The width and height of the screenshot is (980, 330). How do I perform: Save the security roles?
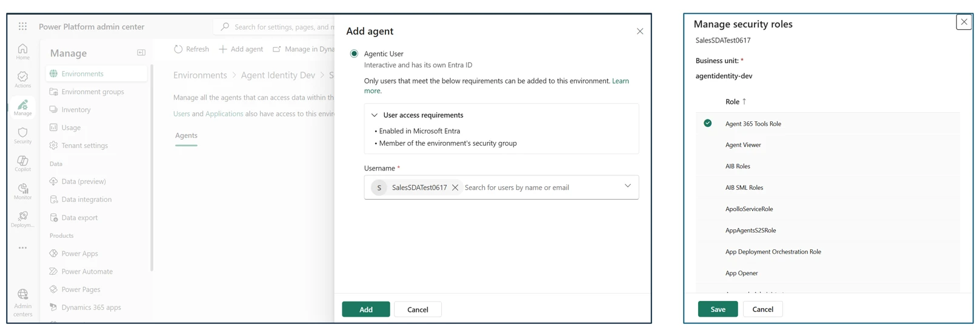point(718,309)
